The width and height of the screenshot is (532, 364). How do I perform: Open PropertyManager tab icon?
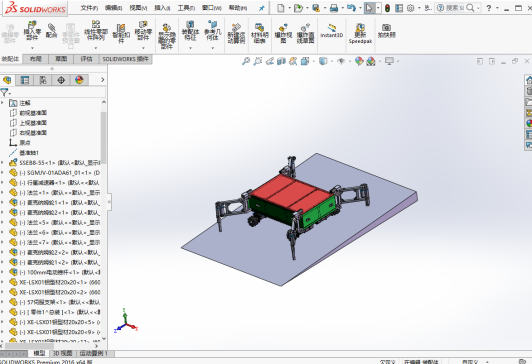tap(25, 80)
